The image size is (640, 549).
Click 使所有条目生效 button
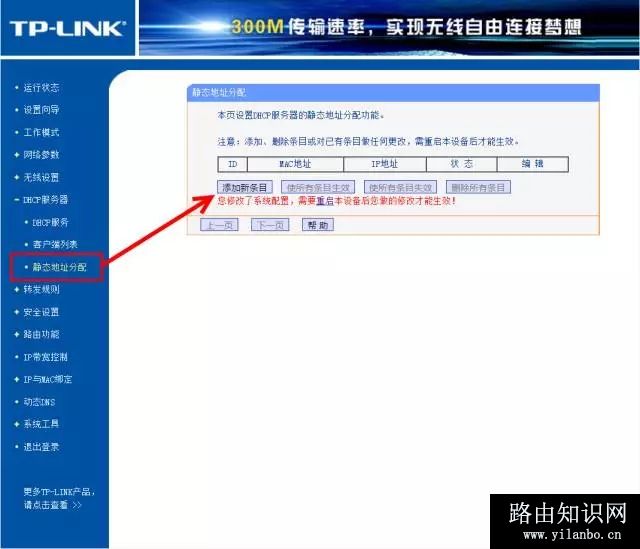(318, 187)
